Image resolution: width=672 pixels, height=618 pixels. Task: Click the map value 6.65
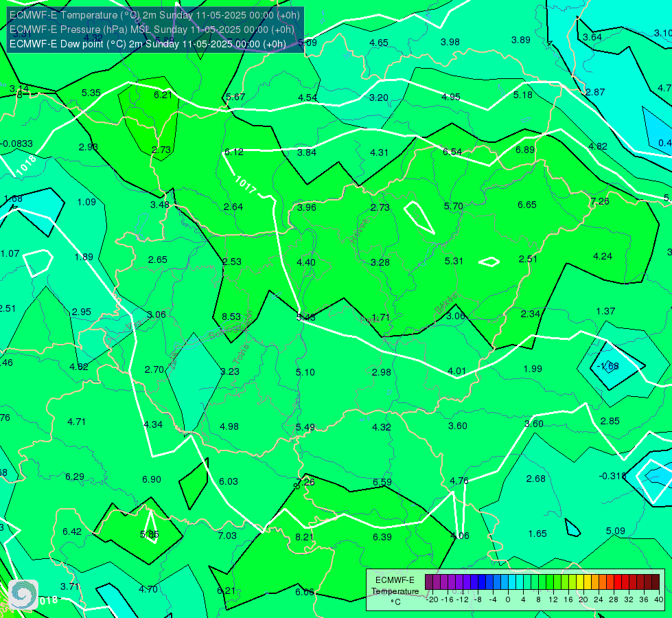(x=527, y=205)
